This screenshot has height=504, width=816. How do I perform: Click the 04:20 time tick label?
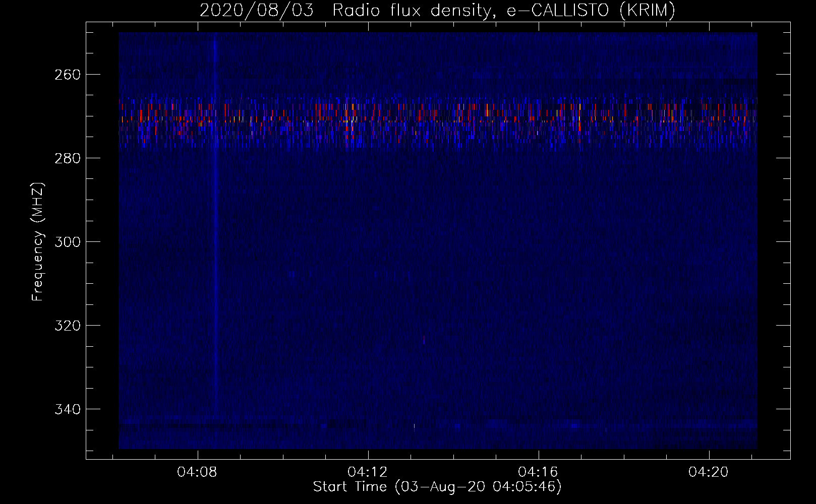709,472
